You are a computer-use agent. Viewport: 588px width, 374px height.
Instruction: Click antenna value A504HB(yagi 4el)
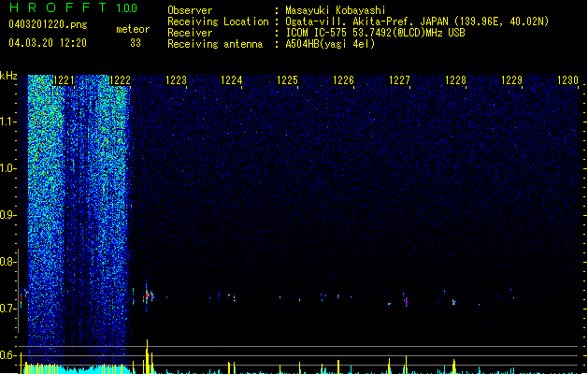coord(330,44)
